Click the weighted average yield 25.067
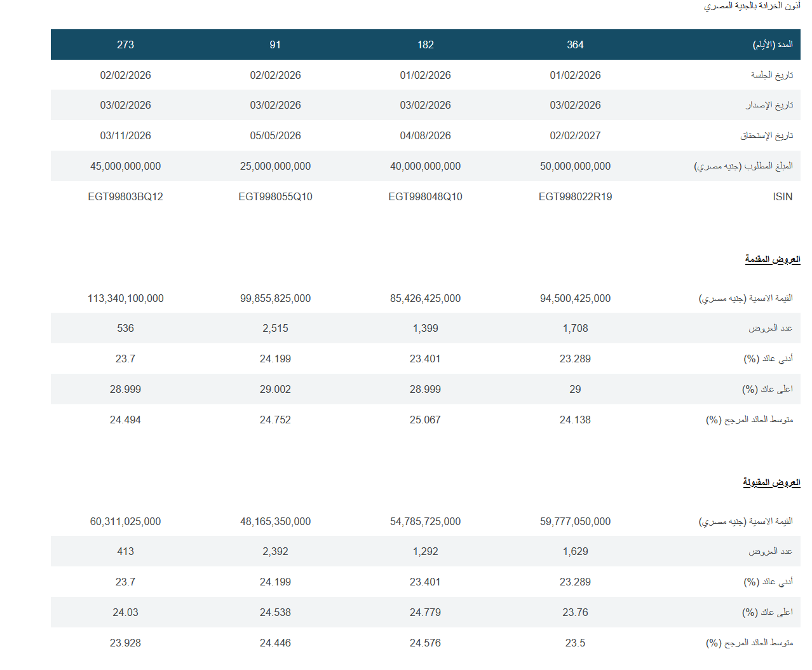Screen dimensions: 812x670 coord(425,420)
